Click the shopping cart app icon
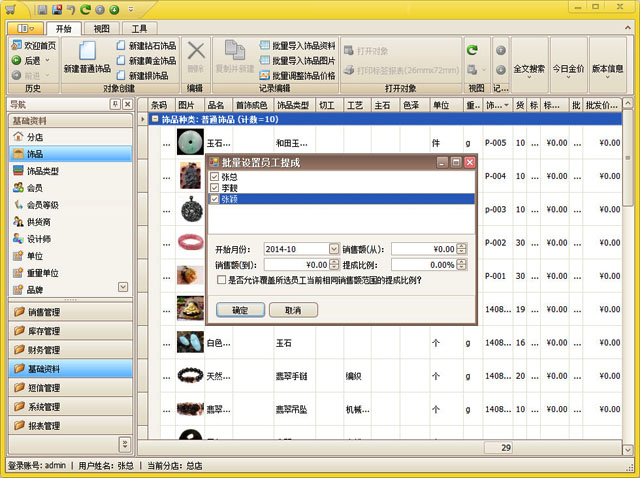 click(11, 9)
